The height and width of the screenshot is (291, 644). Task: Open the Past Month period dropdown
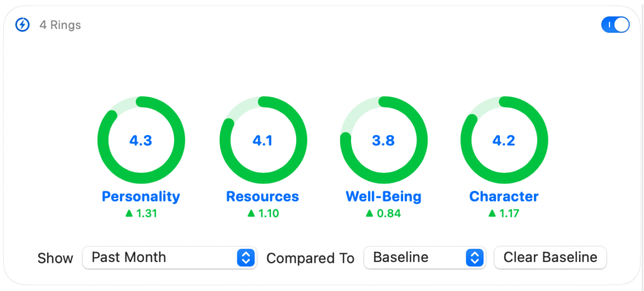pos(170,258)
